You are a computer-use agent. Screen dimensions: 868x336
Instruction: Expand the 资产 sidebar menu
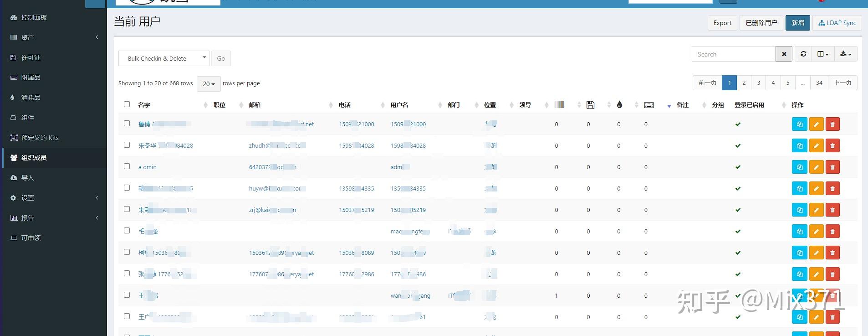pos(54,37)
